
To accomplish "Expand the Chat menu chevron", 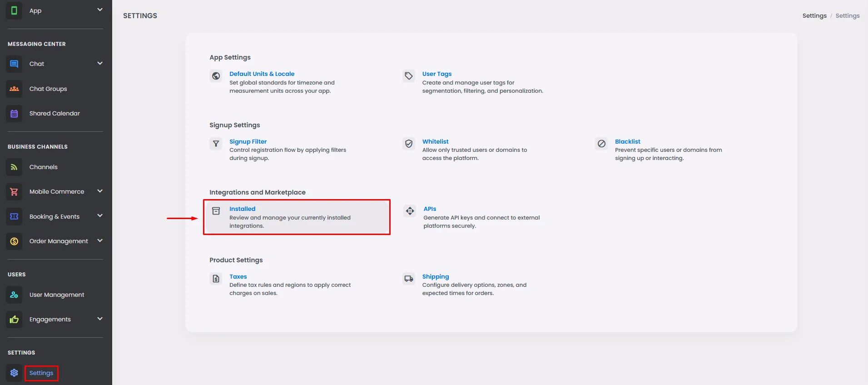I will [x=100, y=63].
